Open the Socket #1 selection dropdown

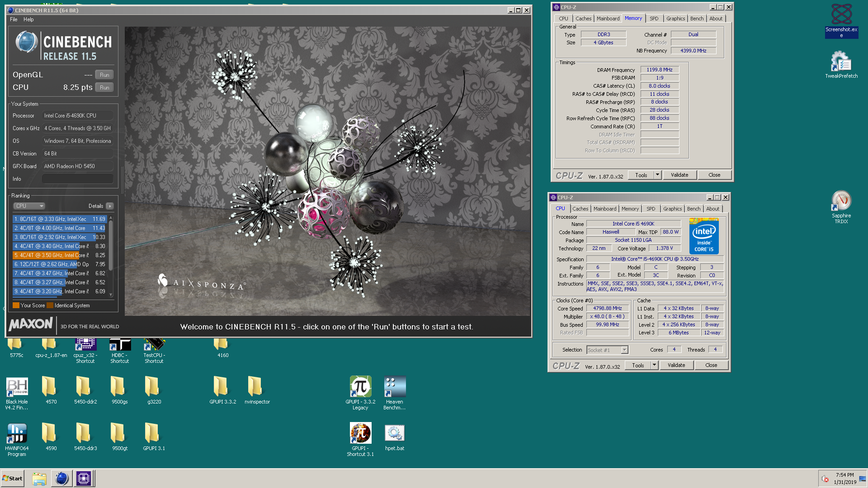(608, 350)
